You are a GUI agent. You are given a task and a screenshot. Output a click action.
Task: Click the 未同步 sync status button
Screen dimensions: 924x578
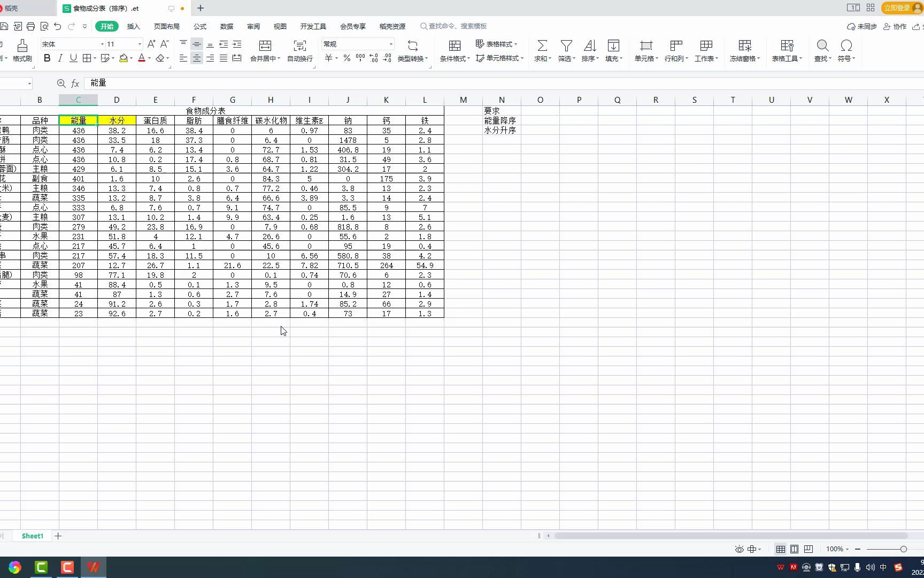pyautogui.click(x=861, y=26)
